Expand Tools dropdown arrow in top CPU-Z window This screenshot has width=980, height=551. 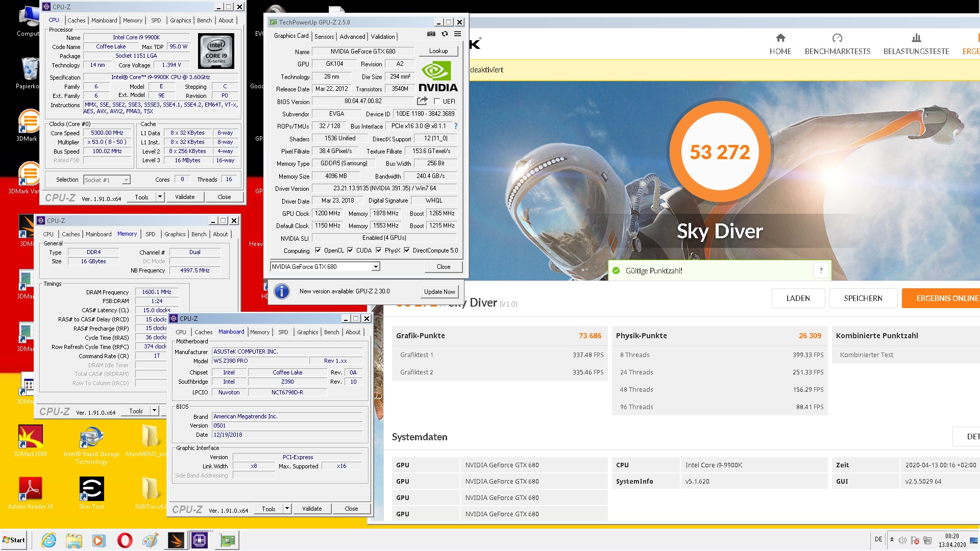tap(160, 197)
